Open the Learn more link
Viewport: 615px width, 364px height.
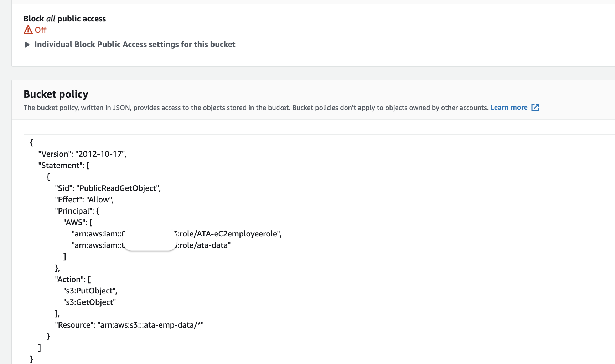(509, 108)
